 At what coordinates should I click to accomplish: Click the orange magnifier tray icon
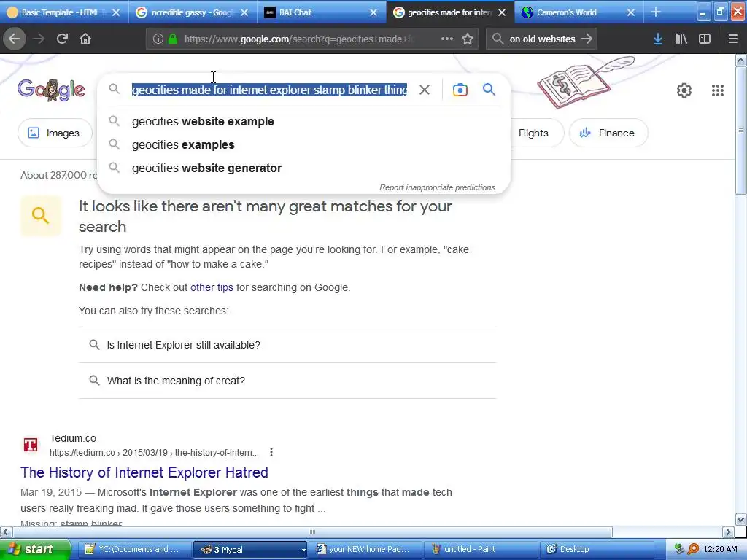click(693, 549)
